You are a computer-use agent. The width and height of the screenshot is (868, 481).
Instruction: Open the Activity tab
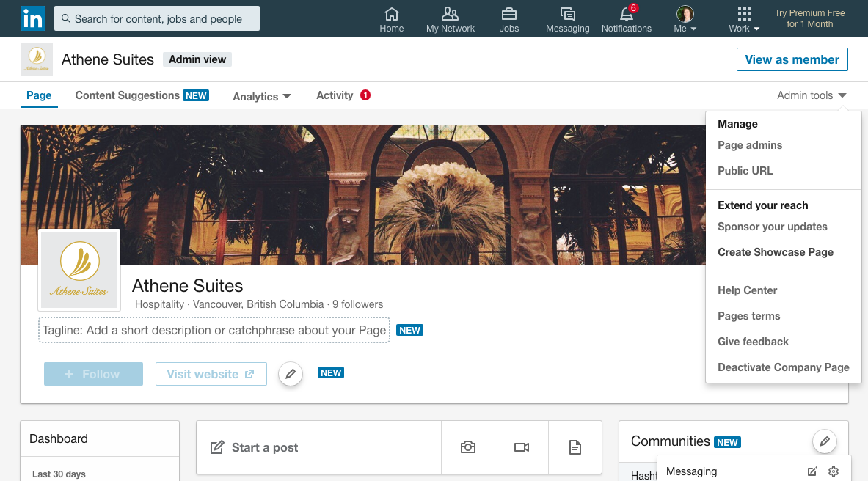343,95
